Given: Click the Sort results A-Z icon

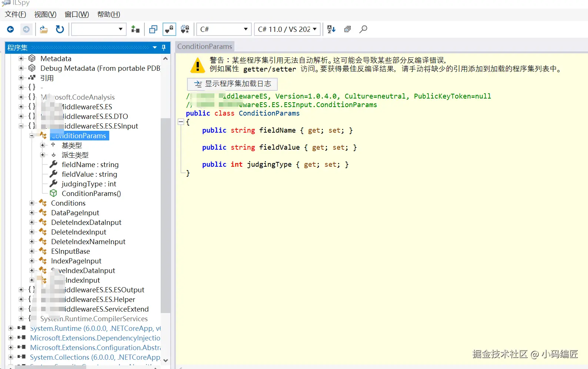Looking at the screenshot, I should [x=331, y=29].
